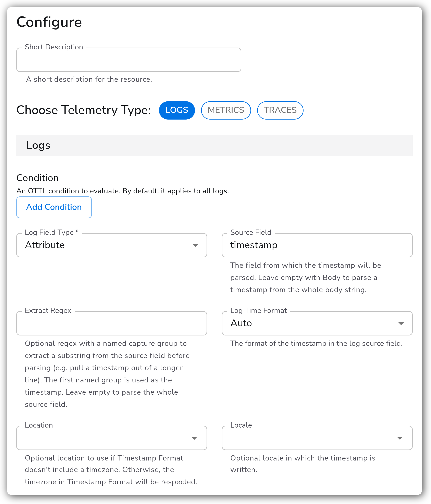Click the Configure heading
Viewport: 431px width, 504px height.
point(49,22)
